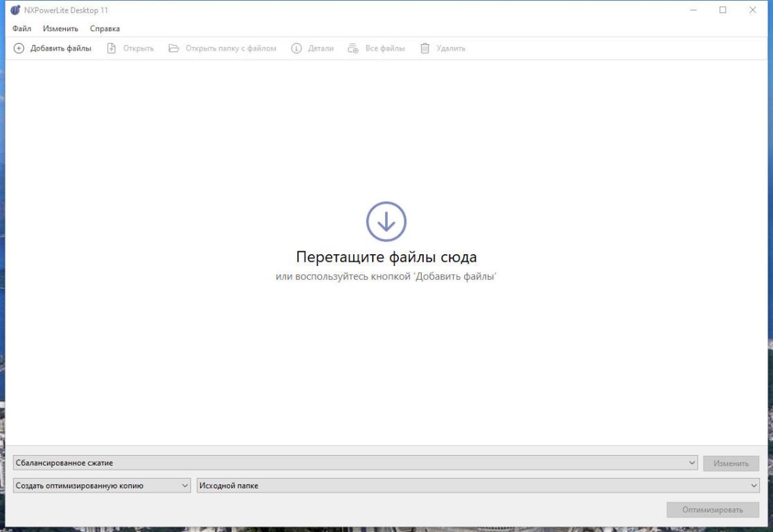Click the Открыть папку с файлом folder icon

tap(174, 48)
